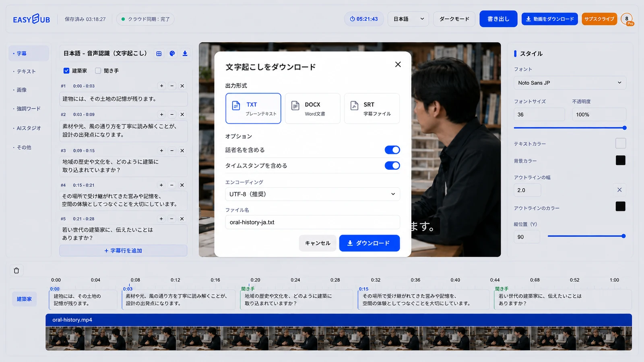The height and width of the screenshot is (362, 644).
Task: Click the キャンセル button
Action: pyautogui.click(x=318, y=243)
